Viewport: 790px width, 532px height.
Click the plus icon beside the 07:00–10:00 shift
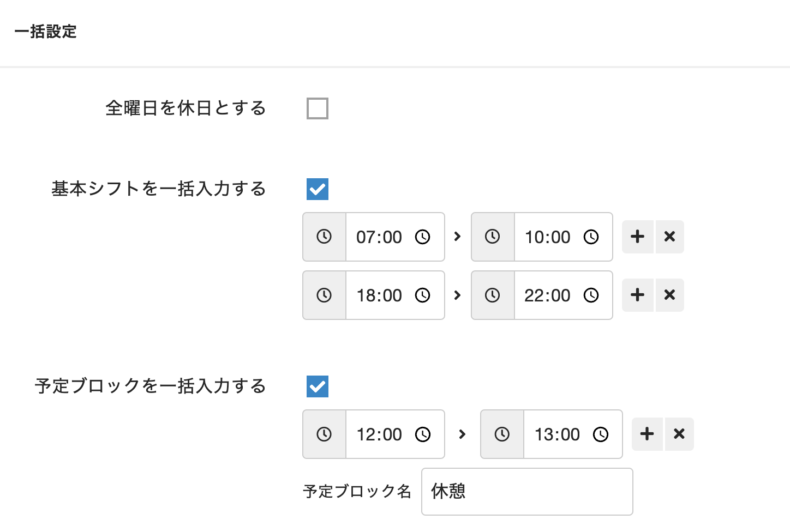[637, 237]
